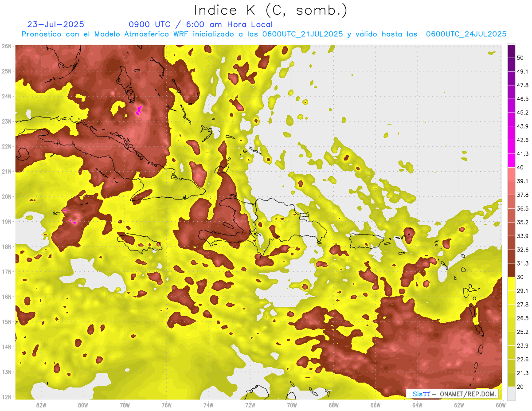The width and height of the screenshot is (532, 411).
Task: Select the "23-Jul-2025" date label
Action: [x=55, y=24]
